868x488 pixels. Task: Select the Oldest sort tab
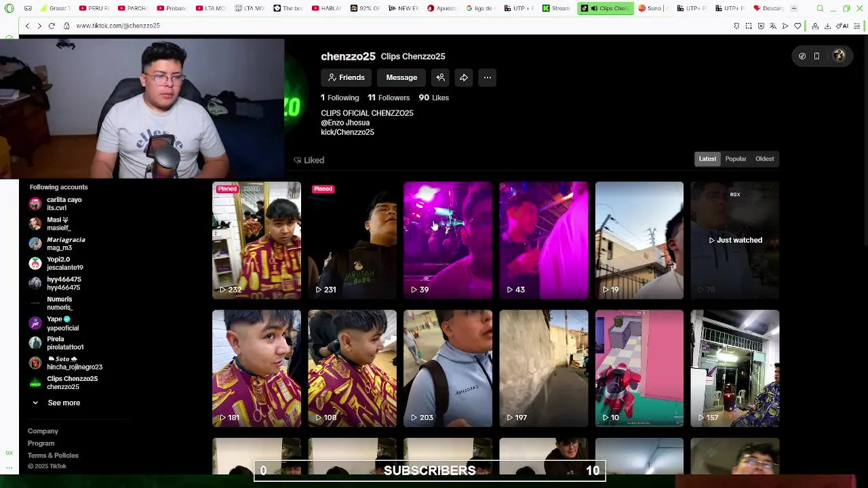764,159
